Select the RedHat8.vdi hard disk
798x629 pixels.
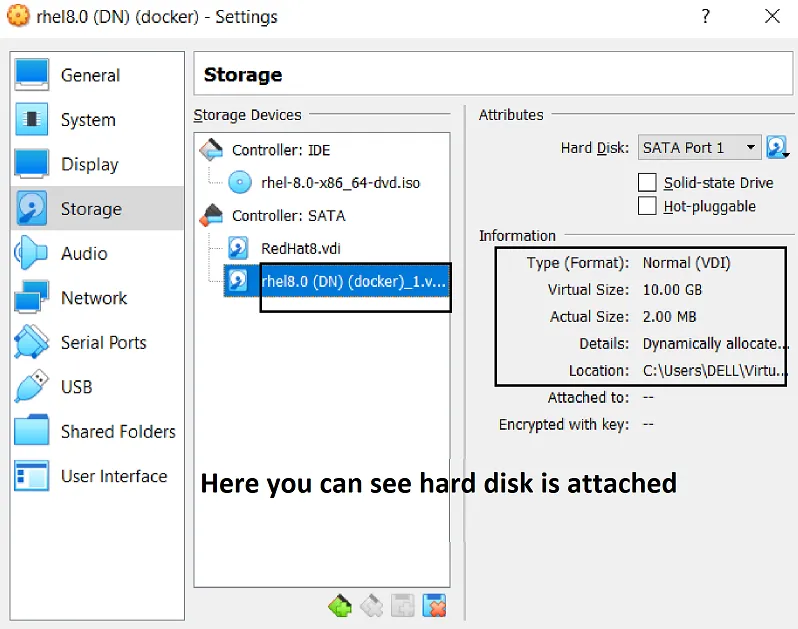(x=301, y=248)
